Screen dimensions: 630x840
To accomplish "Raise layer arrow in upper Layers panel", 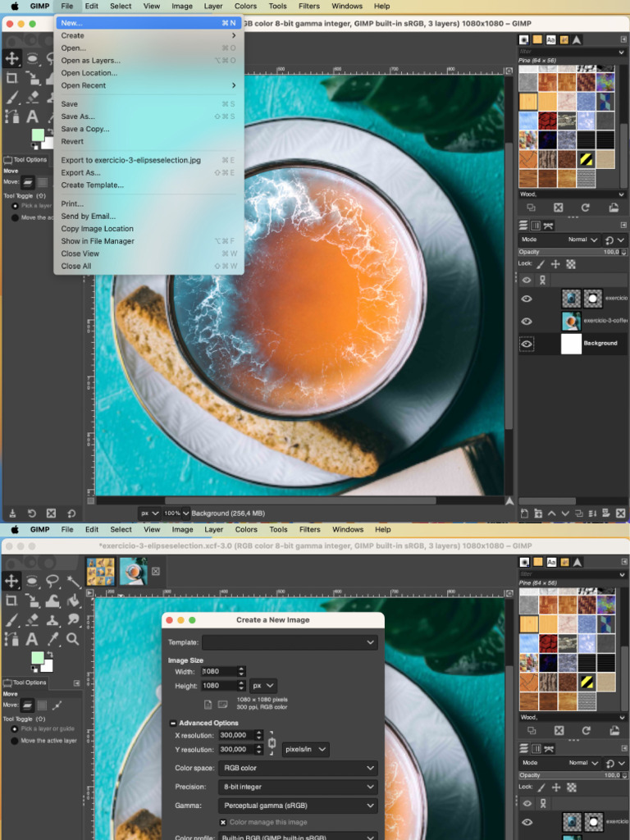I will pos(551,514).
